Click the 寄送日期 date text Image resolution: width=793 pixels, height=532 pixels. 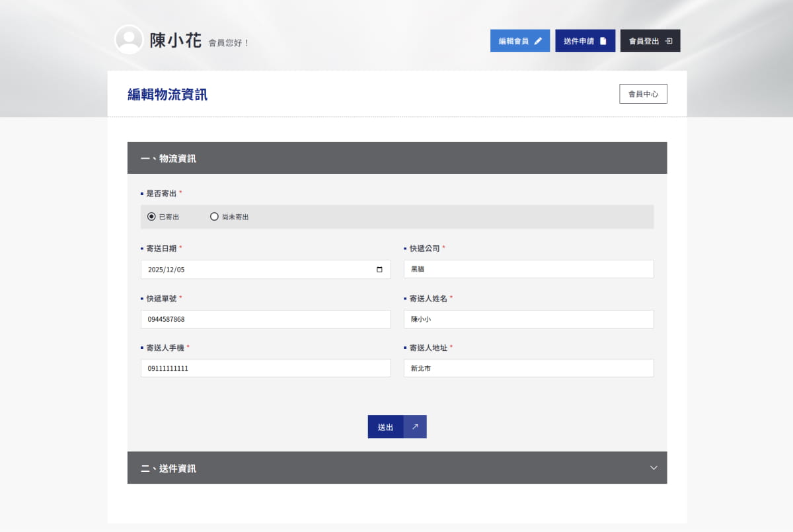click(167, 270)
